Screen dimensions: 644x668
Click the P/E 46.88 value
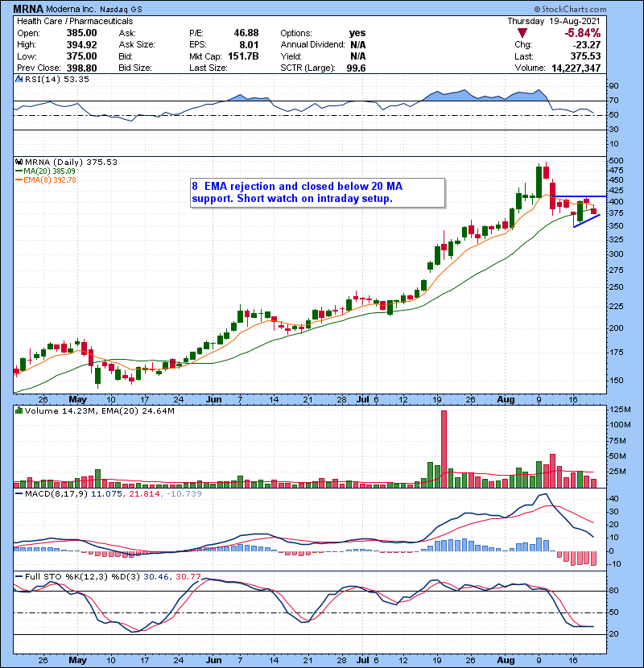[x=246, y=33]
